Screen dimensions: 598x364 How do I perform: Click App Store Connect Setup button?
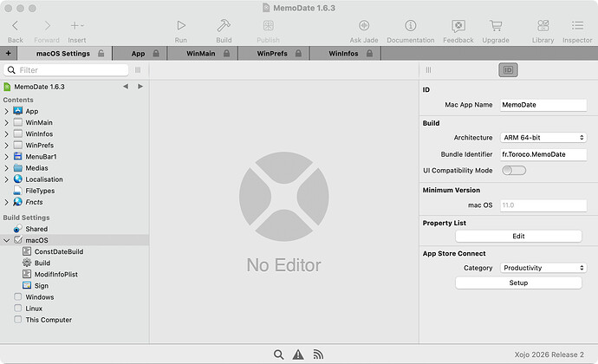point(518,283)
